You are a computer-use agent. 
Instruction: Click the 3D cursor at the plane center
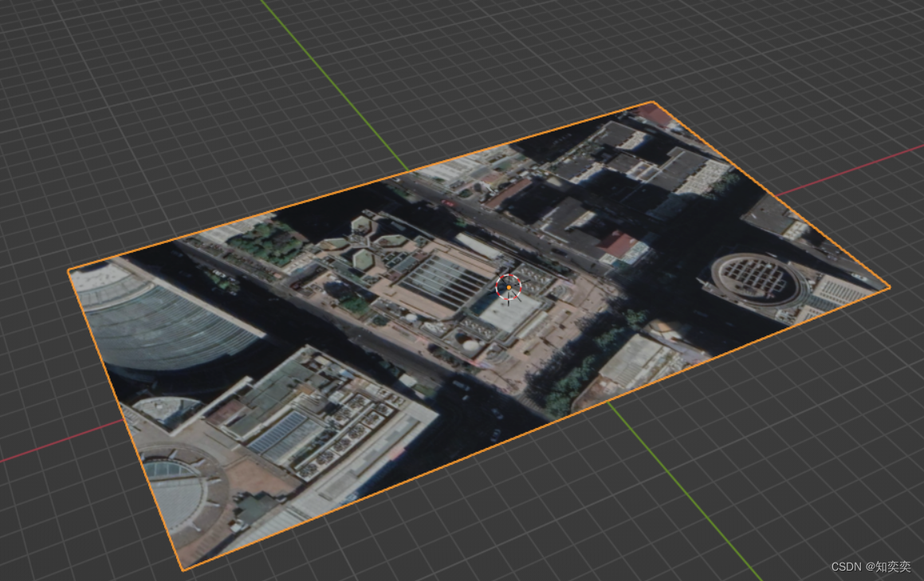pyautogui.click(x=509, y=288)
